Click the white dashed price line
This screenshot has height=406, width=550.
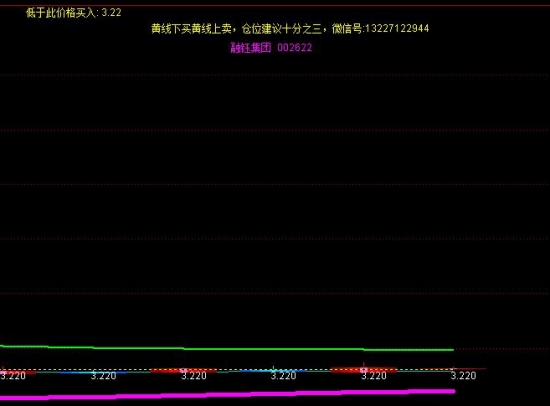[226, 370]
